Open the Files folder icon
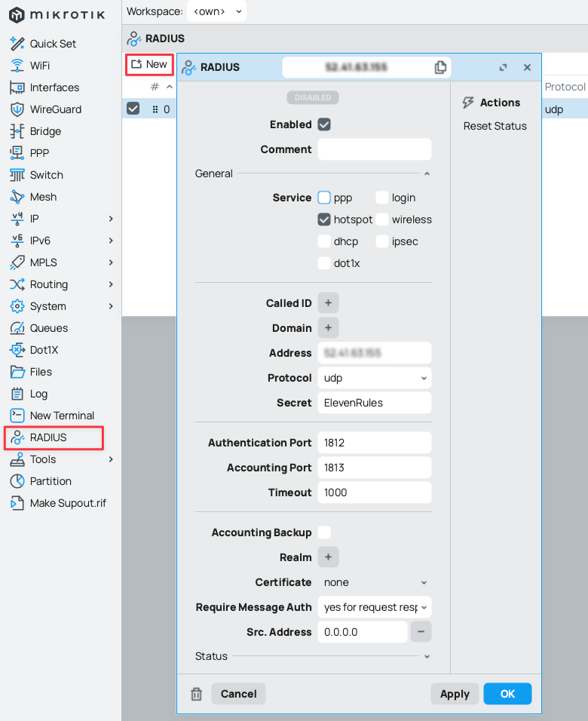This screenshot has width=588, height=721. [17, 372]
